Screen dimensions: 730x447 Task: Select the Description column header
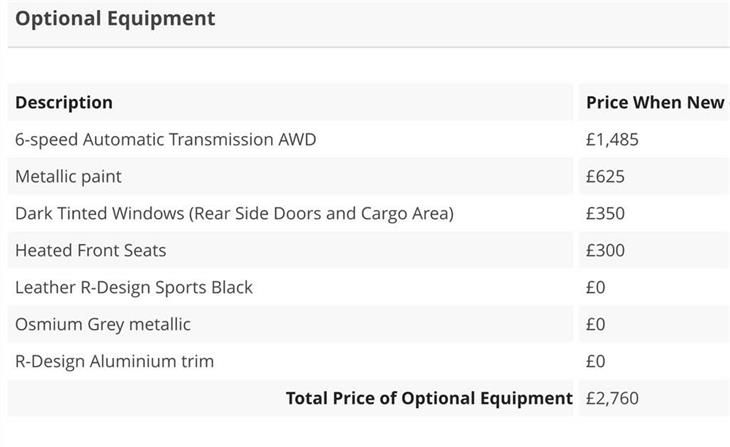pos(64,102)
